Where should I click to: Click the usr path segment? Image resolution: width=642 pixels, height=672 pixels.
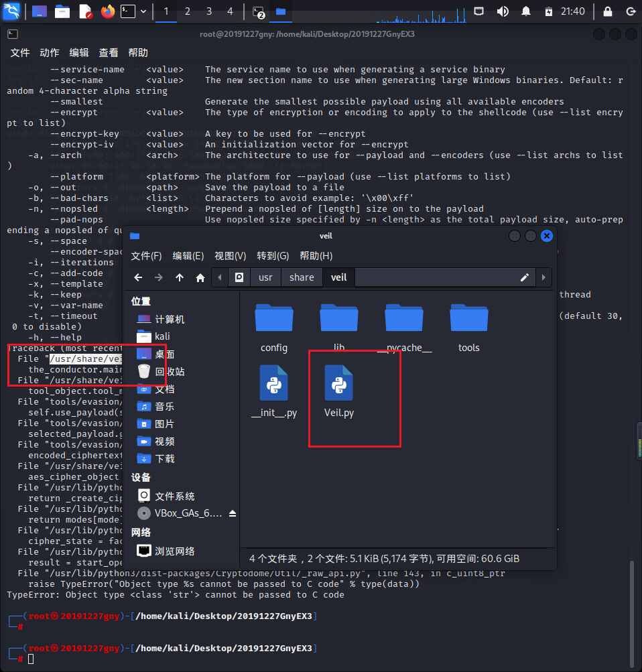265,278
